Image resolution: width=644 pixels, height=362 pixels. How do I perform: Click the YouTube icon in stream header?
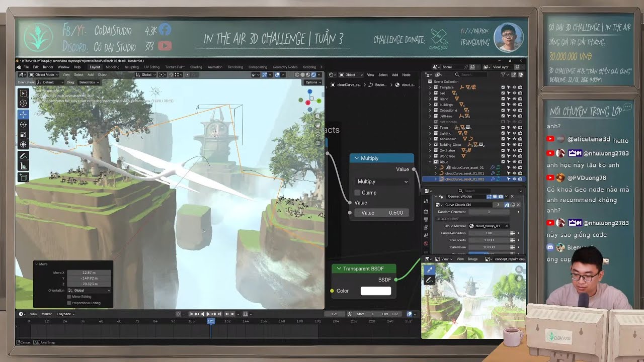click(165, 46)
